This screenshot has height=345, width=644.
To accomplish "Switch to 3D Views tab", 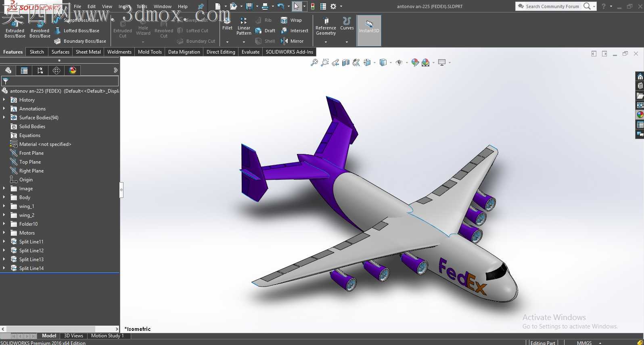I will [73, 336].
